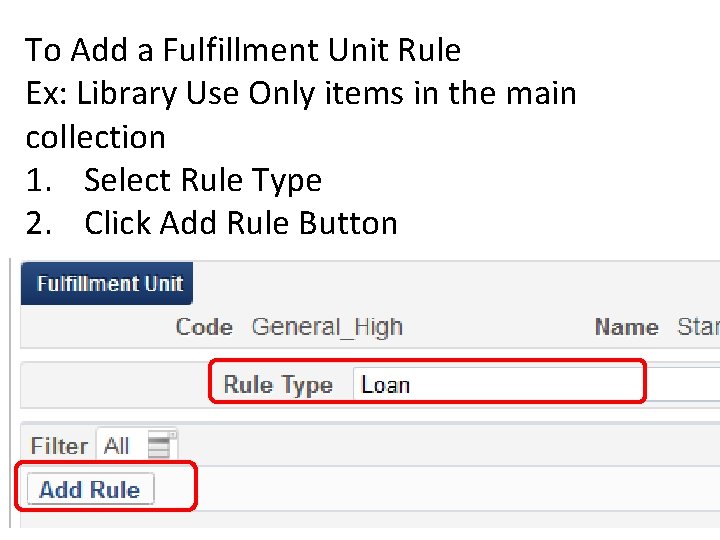The image size is (720, 540).
Task: Click the list number '2.' marker
Action: click(x=38, y=223)
